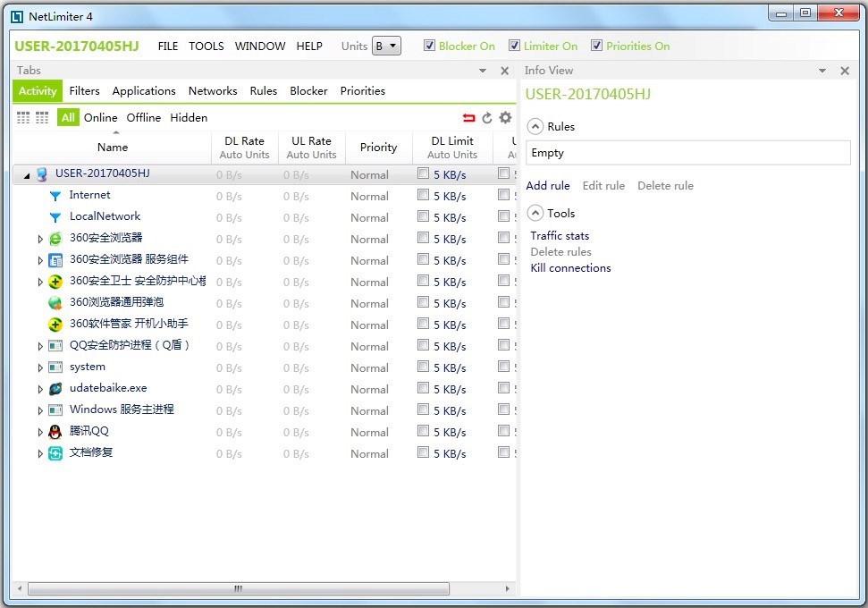
Task: Open the settings gear above the activity list
Action: tap(505, 117)
